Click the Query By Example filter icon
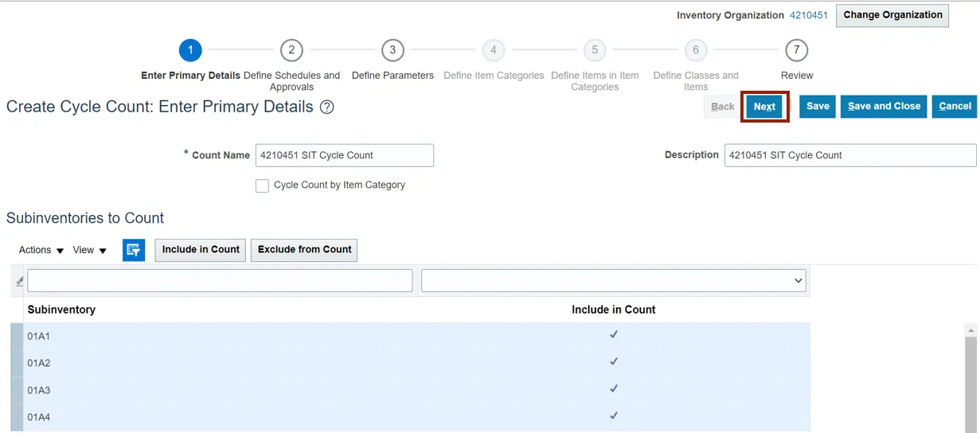 point(134,250)
